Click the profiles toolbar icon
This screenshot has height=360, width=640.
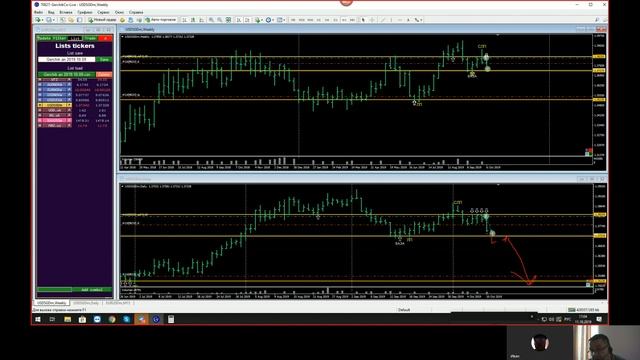pos(49,20)
